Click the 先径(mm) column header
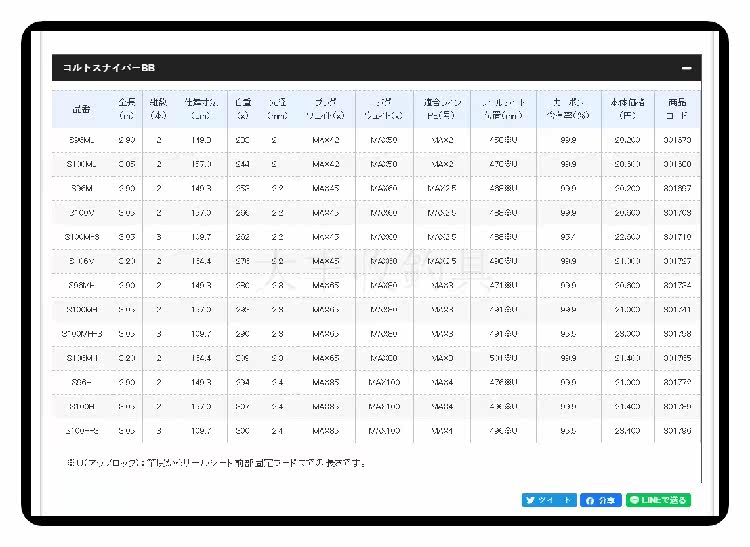This screenshot has width=750, height=547. click(277, 109)
